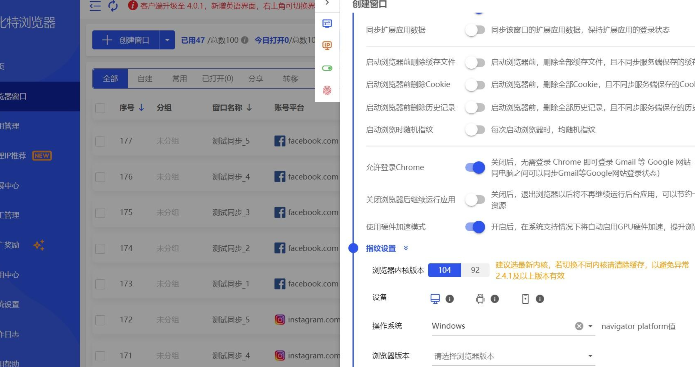The image size is (695, 367).
Task: Select browser kernel version 92
Action: point(475,270)
